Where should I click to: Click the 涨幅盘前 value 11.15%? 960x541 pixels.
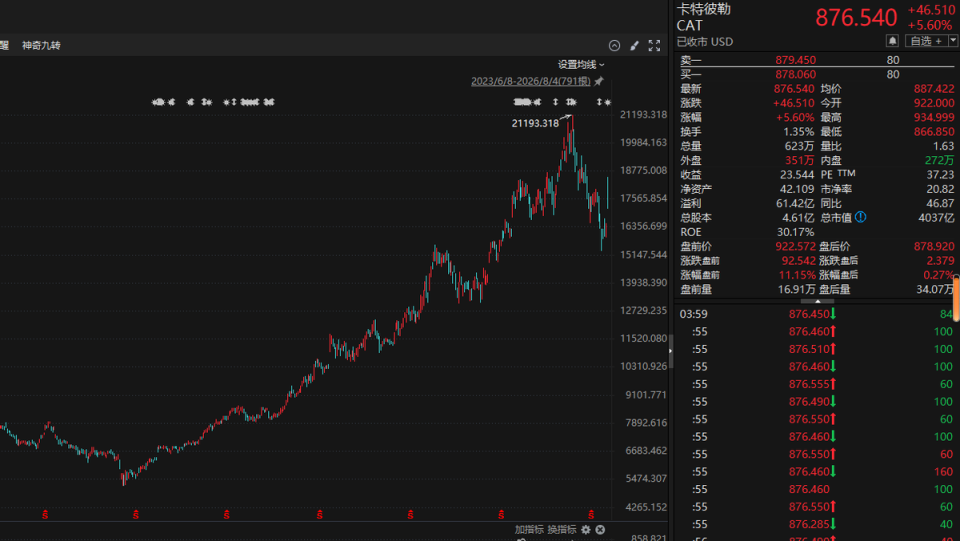(x=797, y=275)
